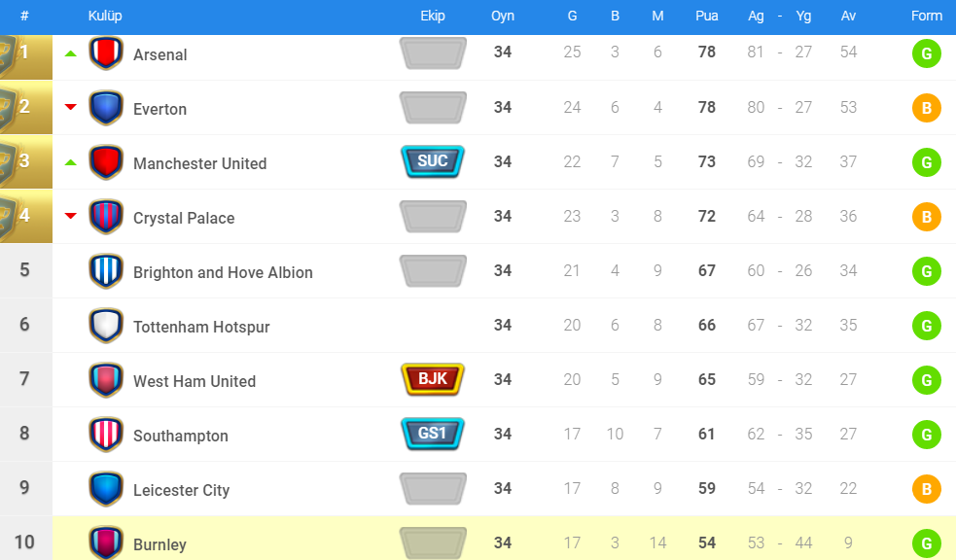Click West Ham United's BJK team badge
This screenshot has width=956, height=560.
[x=433, y=379]
